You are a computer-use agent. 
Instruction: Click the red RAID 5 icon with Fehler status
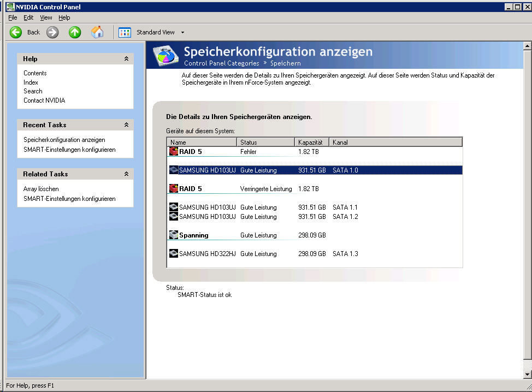click(x=174, y=151)
